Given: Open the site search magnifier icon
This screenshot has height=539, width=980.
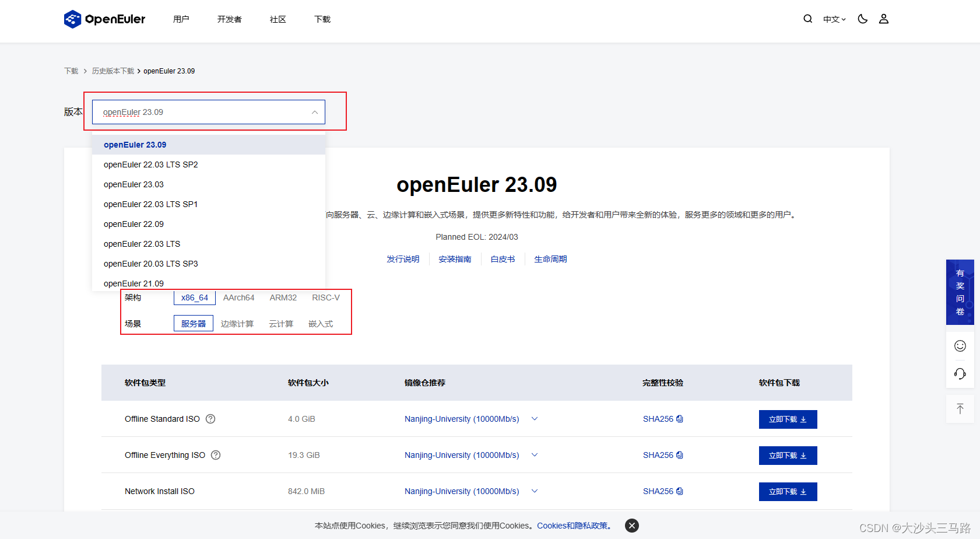Looking at the screenshot, I should [807, 19].
